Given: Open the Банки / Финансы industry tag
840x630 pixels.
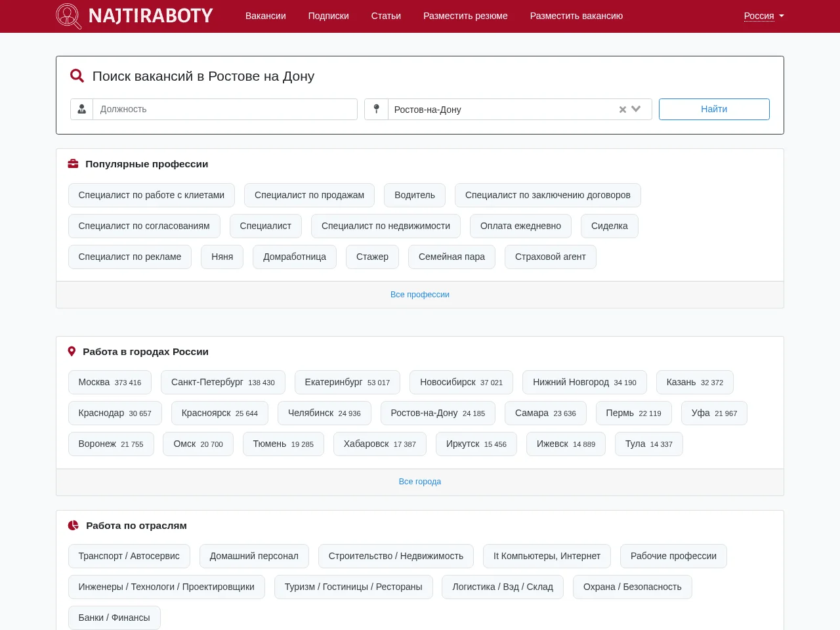Looking at the screenshot, I should click(114, 618).
